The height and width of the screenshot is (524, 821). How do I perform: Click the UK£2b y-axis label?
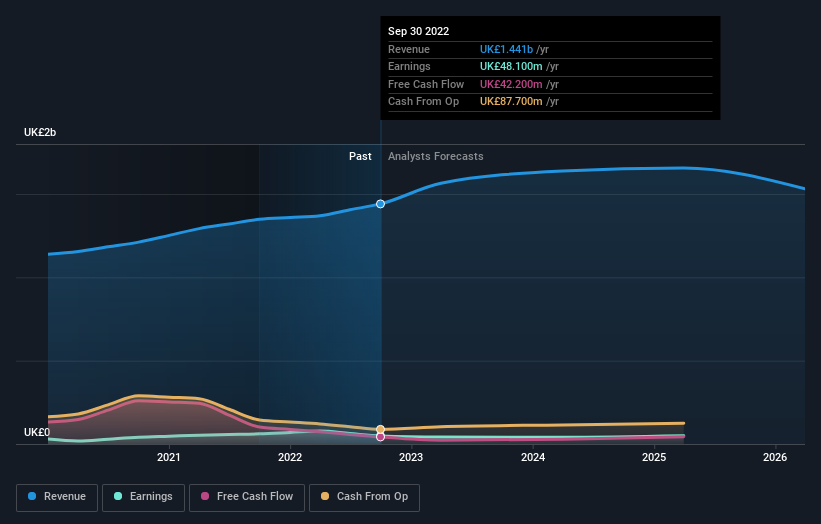pos(40,132)
